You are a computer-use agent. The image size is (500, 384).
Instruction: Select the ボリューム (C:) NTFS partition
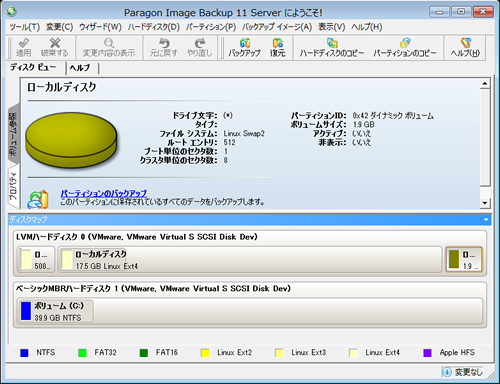click(x=55, y=311)
